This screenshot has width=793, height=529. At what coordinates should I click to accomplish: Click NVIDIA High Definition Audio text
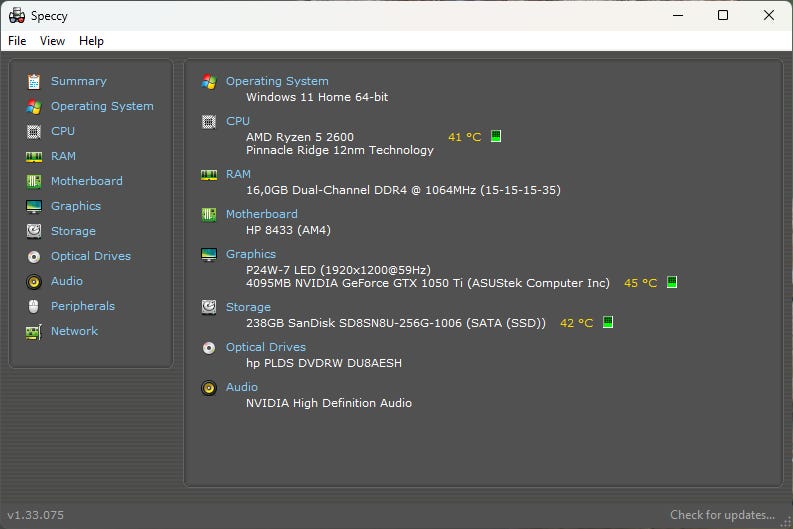click(x=329, y=403)
